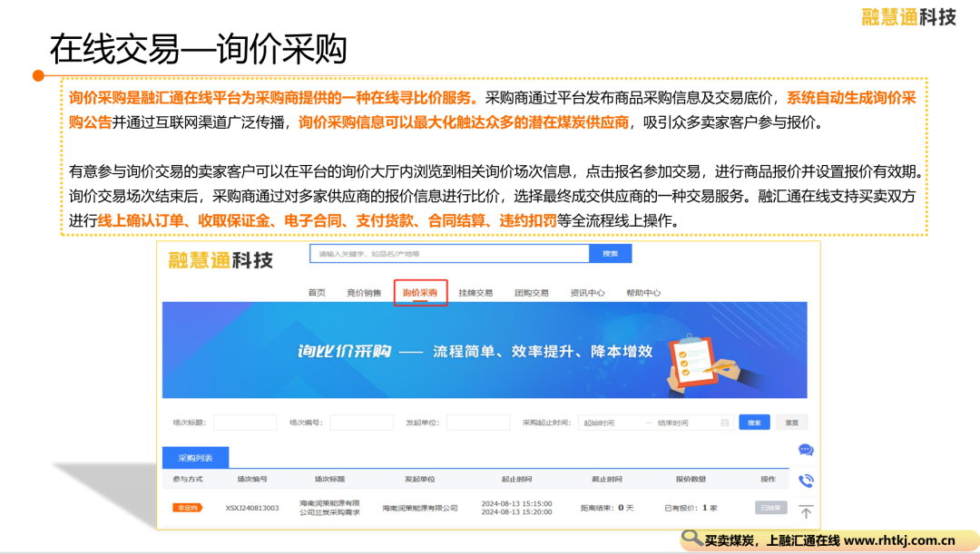
Task: Click the 报价数量 column header
Action: pyautogui.click(x=691, y=479)
